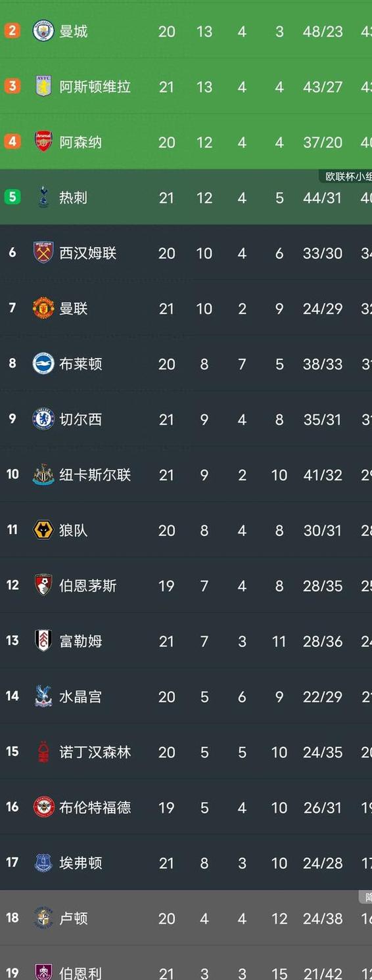Tap the Wolves wolf-head crest
This screenshot has width=372, height=980.
tap(43, 530)
